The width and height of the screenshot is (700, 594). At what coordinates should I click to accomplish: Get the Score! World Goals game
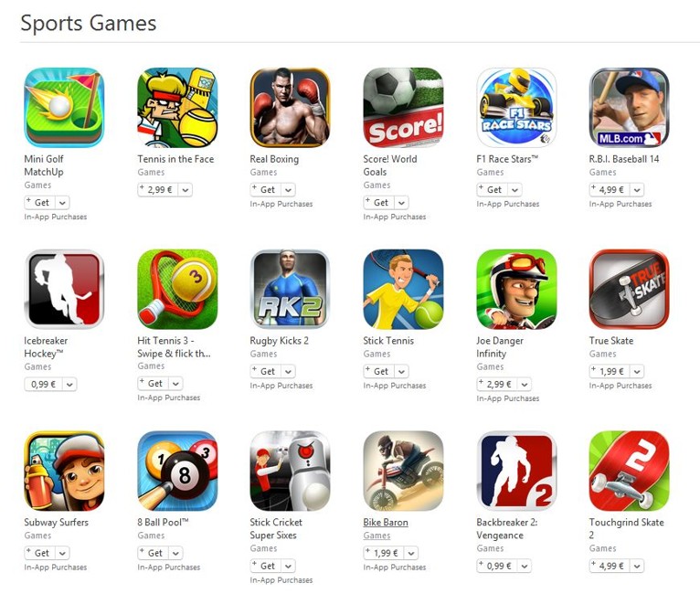(x=379, y=203)
